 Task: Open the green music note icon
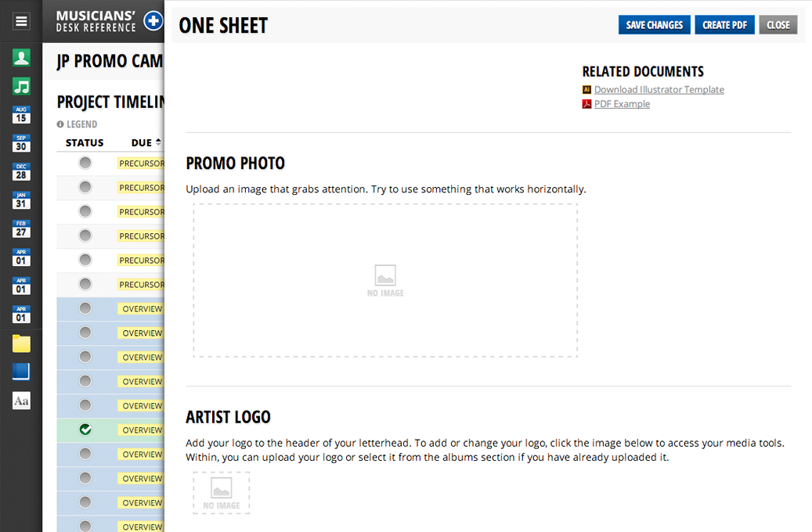21,86
